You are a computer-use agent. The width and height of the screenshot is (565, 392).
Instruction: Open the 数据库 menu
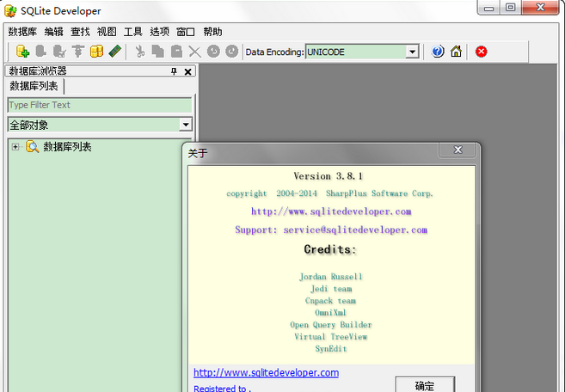(22, 32)
